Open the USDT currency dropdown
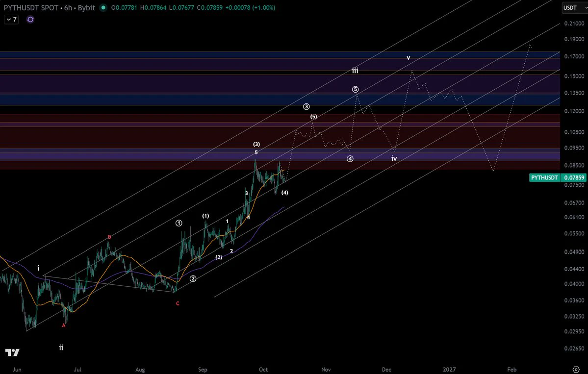 tap(574, 8)
